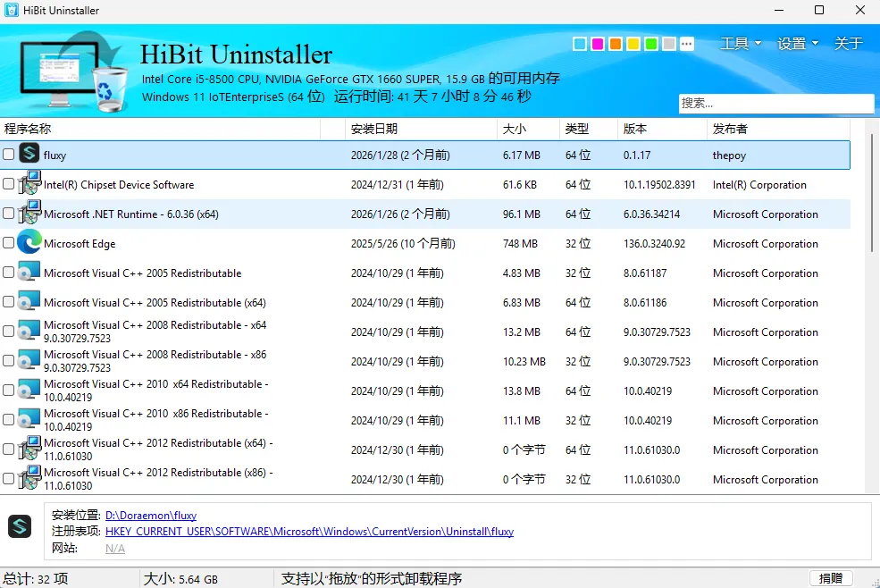The height and width of the screenshot is (588, 880).
Task: Click the Intel(R) Chipset Device Software icon
Action: tap(29, 182)
